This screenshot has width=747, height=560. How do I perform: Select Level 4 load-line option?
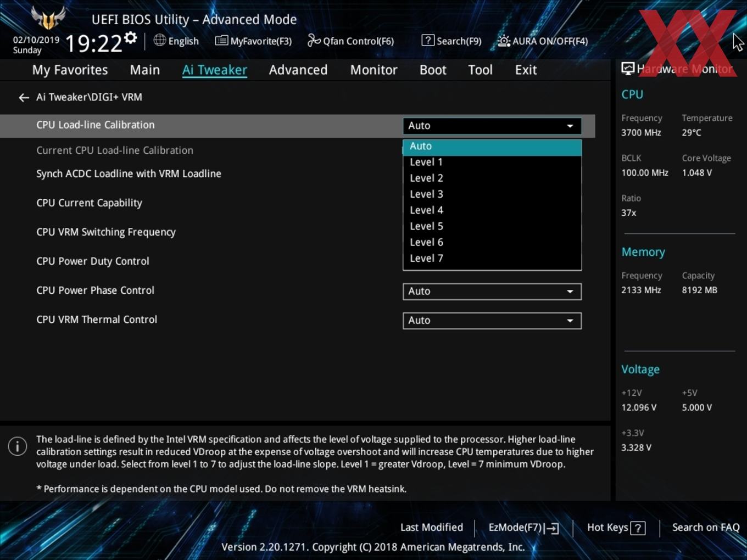pyautogui.click(x=492, y=210)
